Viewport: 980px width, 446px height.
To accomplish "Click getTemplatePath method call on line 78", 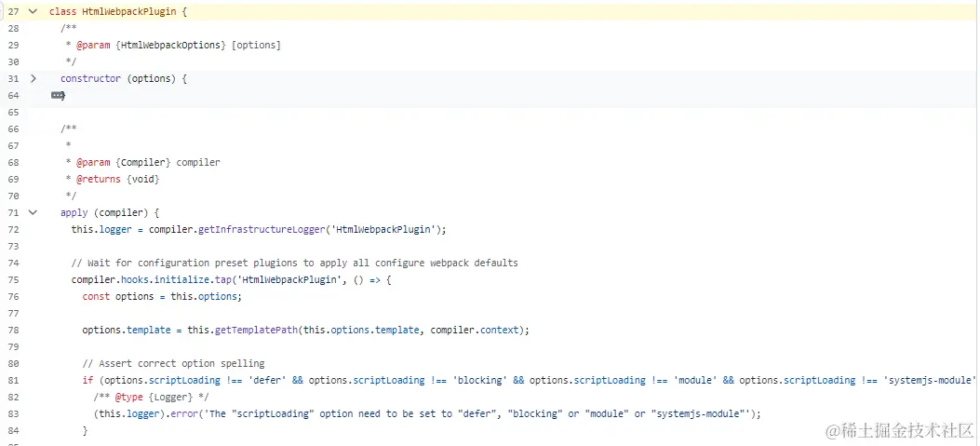I will point(256,330).
